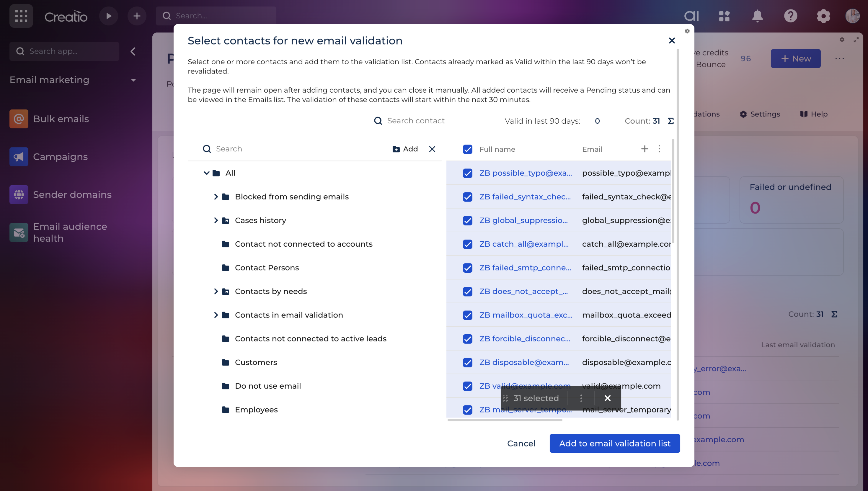Click the Creatio AI assistant icon
This screenshot has width=868, height=491.
point(691,16)
